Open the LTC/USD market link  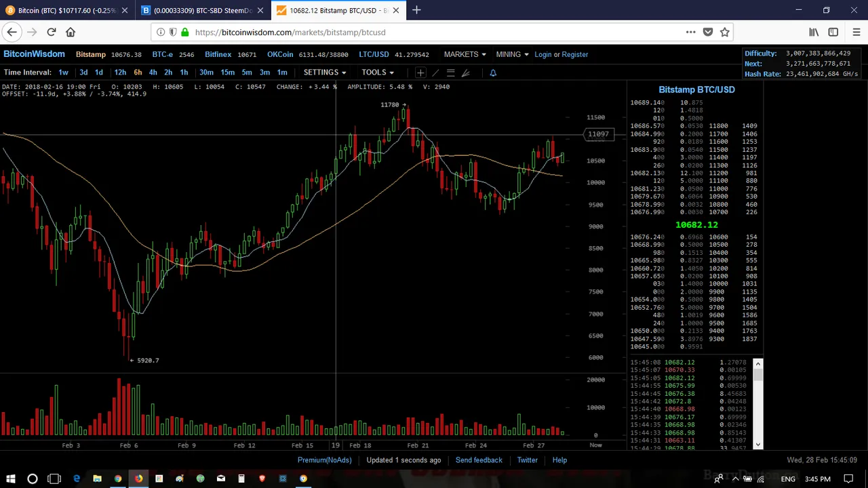click(374, 54)
